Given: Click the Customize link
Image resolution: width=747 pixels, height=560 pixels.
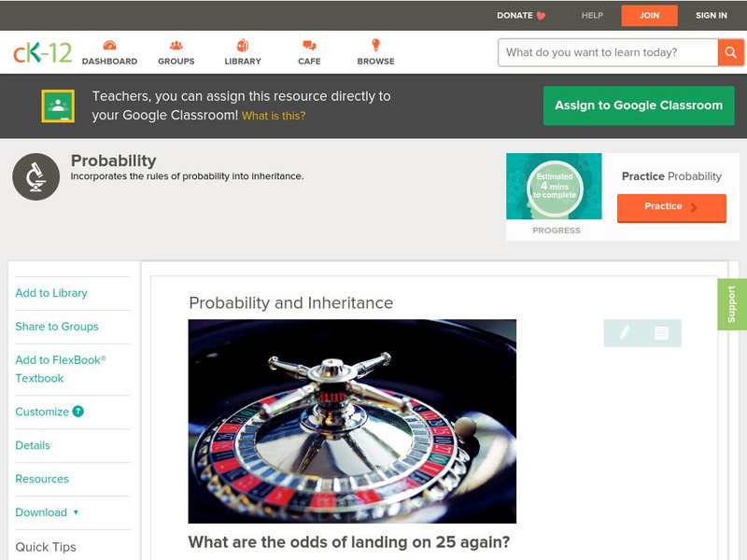Looking at the screenshot, I should tap(42, 412).
